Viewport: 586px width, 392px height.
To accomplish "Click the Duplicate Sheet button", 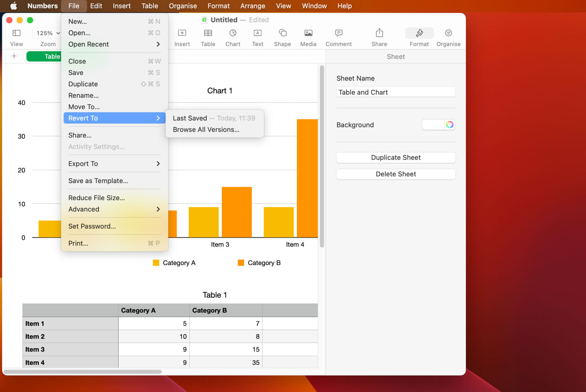I will click(396, 157).
